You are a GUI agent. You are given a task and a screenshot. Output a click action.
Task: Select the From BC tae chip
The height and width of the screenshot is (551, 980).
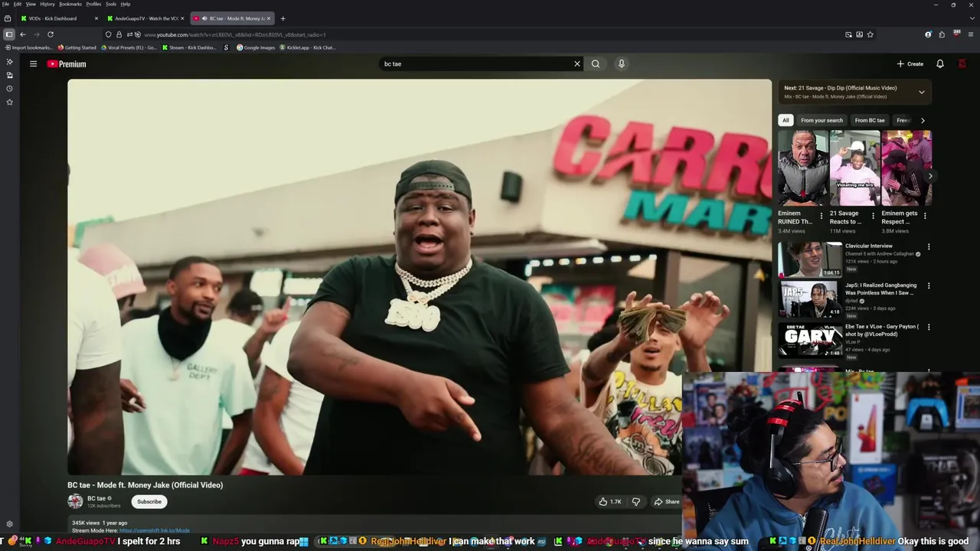(870, 120)
